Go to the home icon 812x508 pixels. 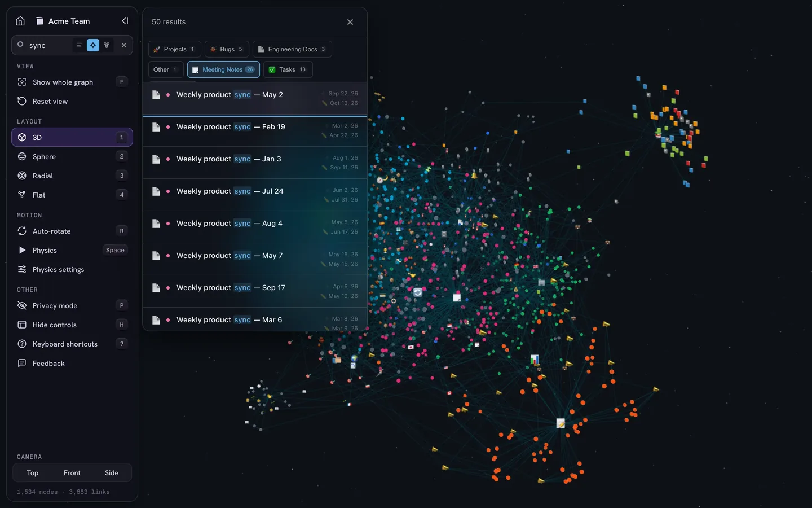[20, 21]
